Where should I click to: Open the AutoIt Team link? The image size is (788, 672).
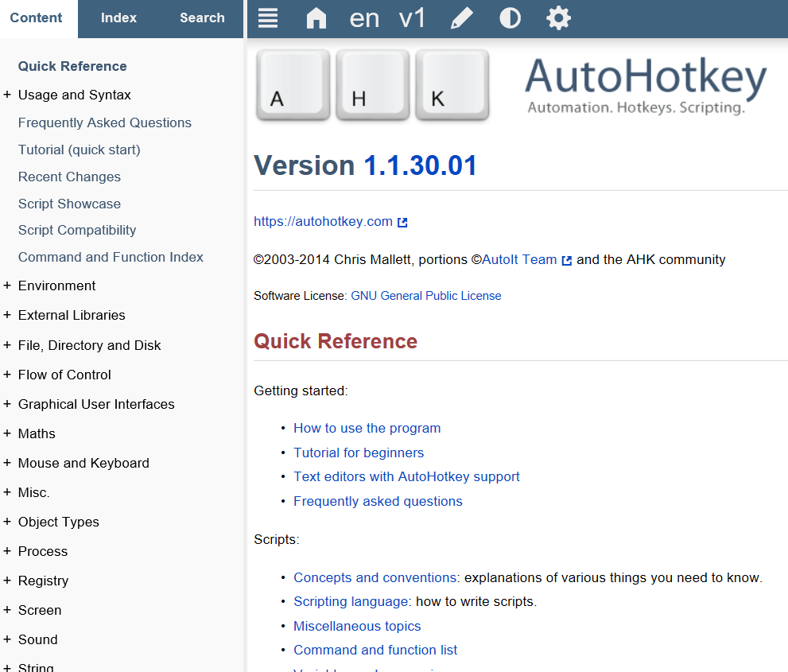519,260
